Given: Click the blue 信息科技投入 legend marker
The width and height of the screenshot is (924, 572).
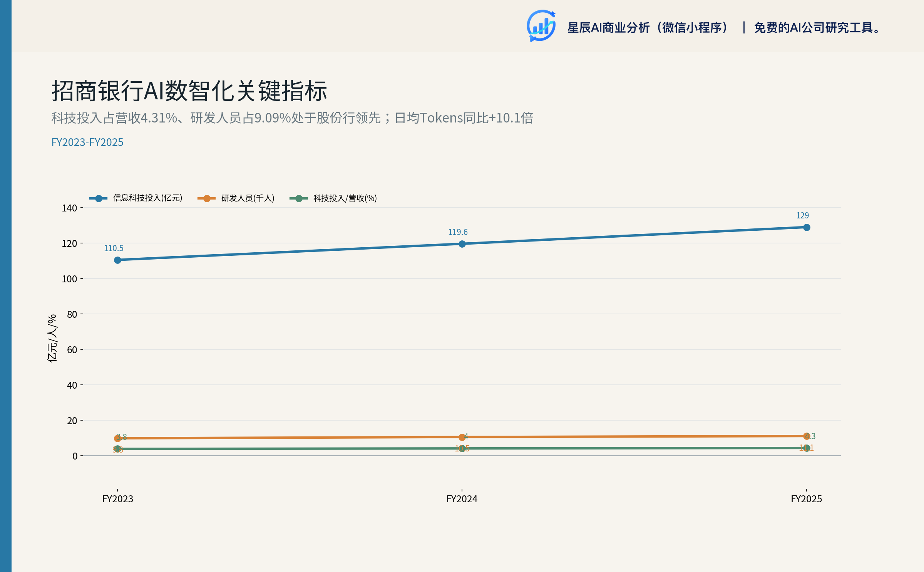Looking at the screenshot, I should (x=99, y=198).
